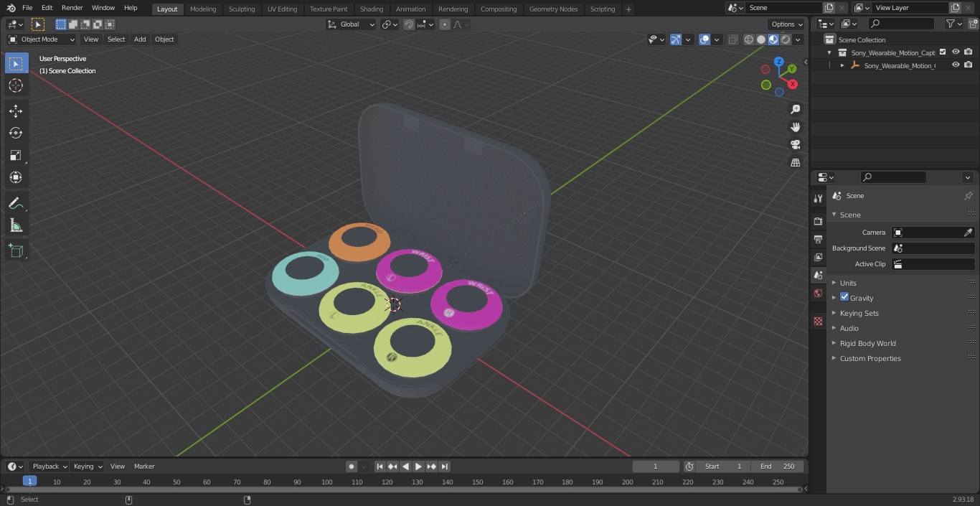Expand the Keying Sets panel
The width and height of the screenshot is (980, 506).
(x=859, y=313)
